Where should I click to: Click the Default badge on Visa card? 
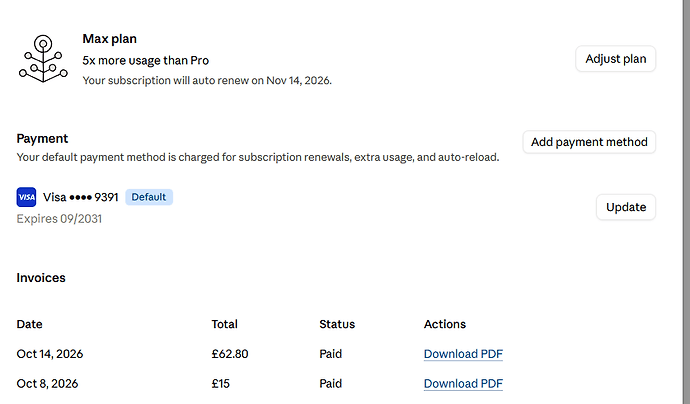149,197
